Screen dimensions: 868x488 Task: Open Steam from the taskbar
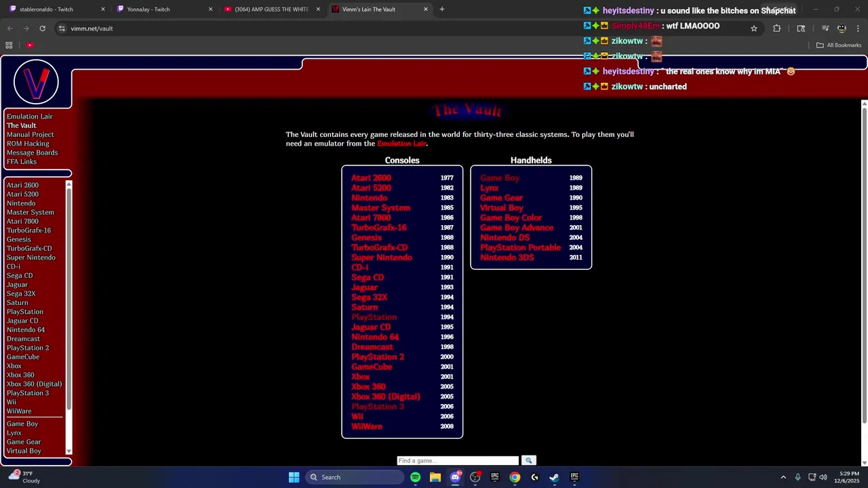tap(554, 477)
